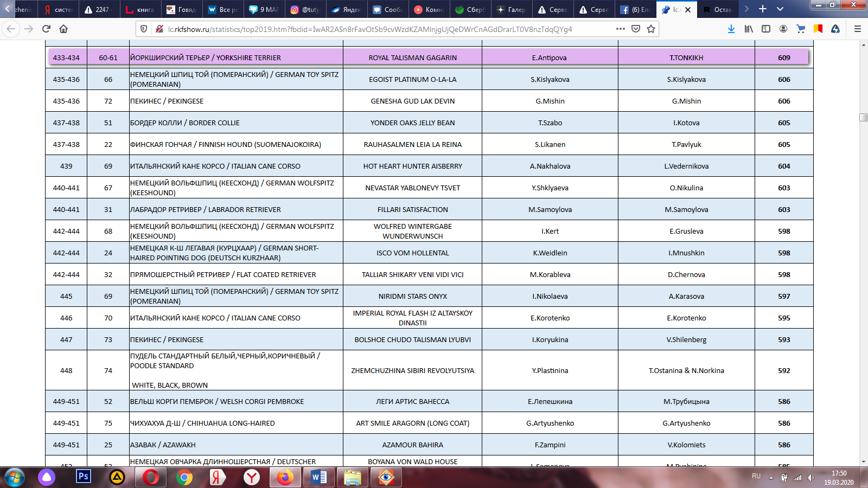Screen dimensions: 868x488
Task: Click the URL address bar
Action: (380, 29)
